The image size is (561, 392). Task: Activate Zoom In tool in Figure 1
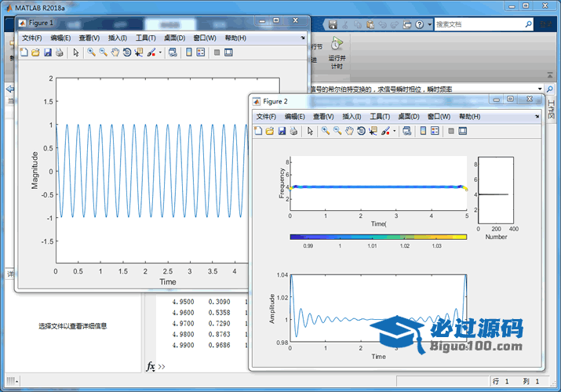[x=91, y=53]
